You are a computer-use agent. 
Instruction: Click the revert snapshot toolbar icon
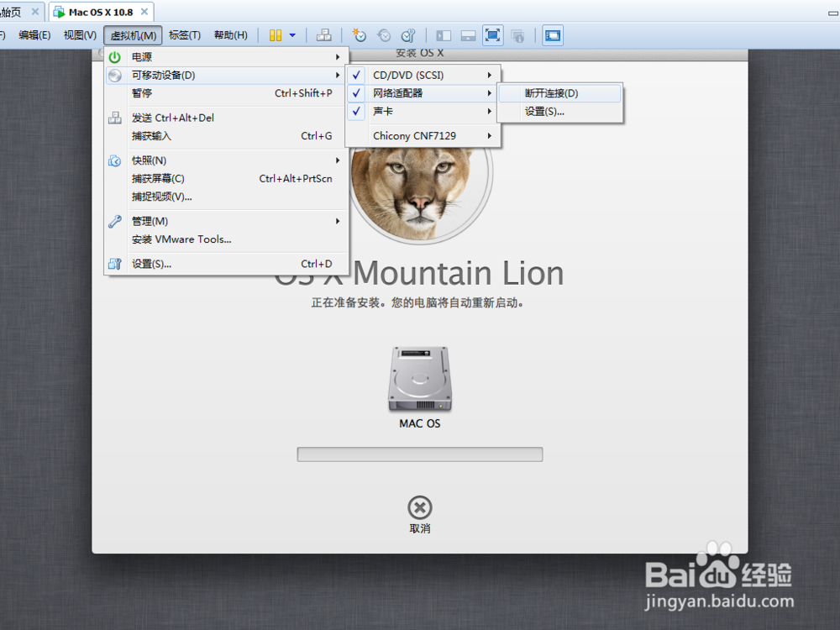pyautogui.click(x=384, y=35)
